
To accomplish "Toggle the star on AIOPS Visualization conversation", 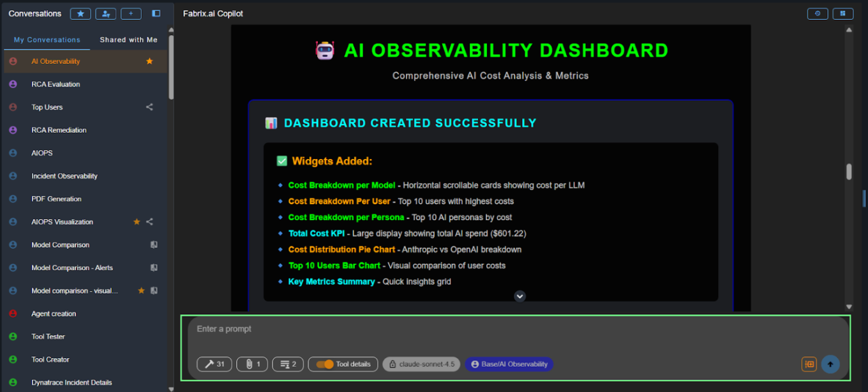I will coord(137,222).
